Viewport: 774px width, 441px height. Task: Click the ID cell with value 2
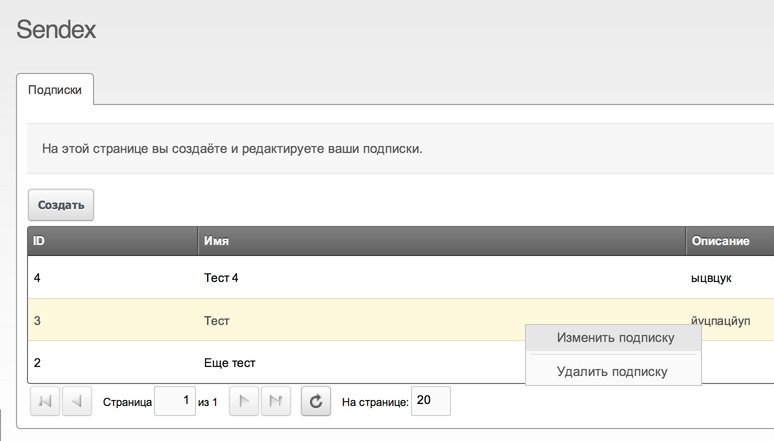point(38,362)
